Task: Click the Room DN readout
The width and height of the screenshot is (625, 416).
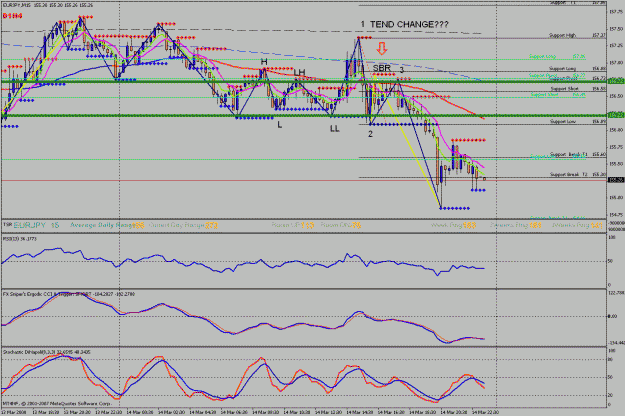Action: click(x=341, y=225)
